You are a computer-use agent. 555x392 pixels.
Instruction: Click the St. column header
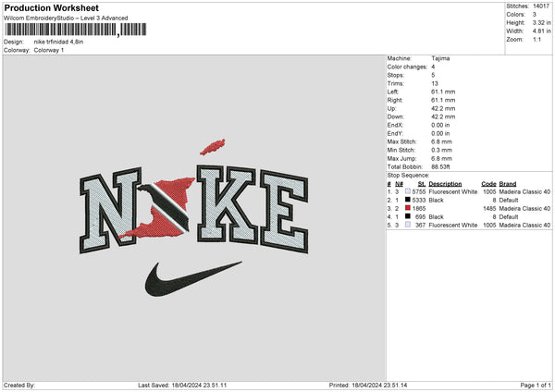[422, 184]
